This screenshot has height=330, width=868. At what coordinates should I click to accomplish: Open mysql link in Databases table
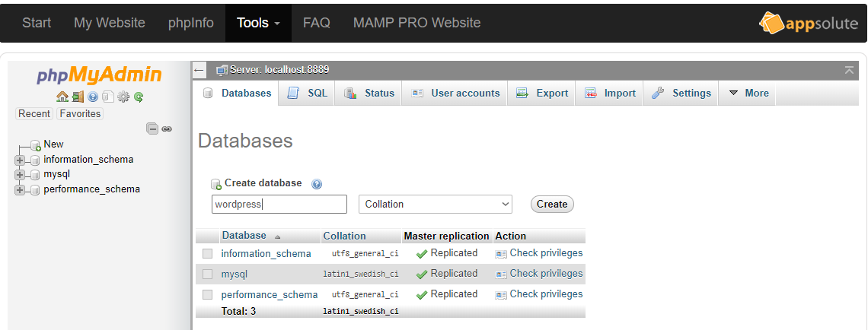coord(235,274)
